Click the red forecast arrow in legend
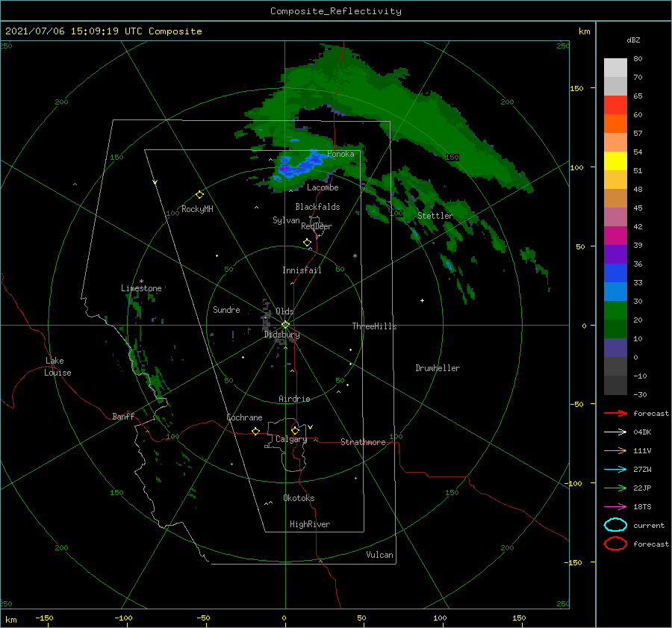The image size is (672, 628). 615,413
